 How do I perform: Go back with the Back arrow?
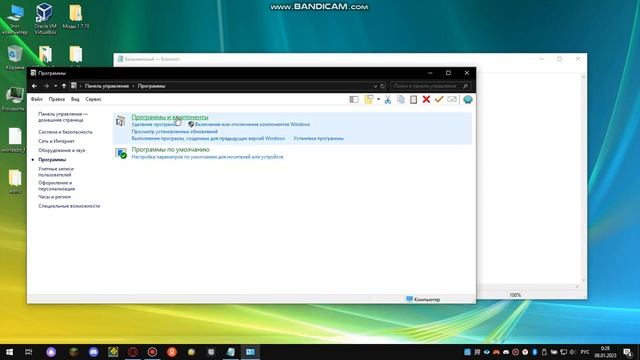point(35,86)
